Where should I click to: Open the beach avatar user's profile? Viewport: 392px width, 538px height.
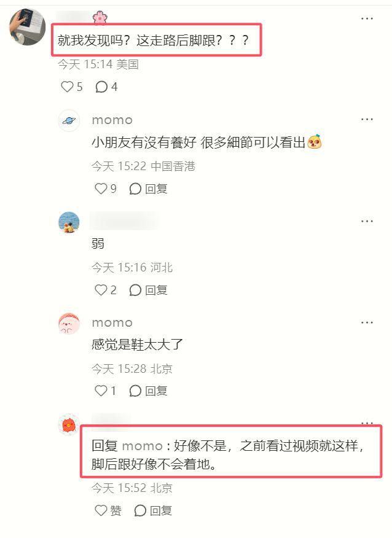click(x=69, y=222)
